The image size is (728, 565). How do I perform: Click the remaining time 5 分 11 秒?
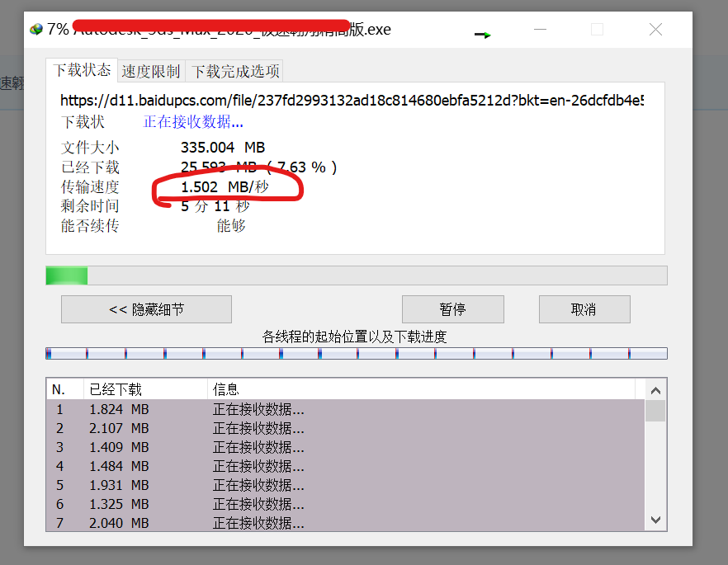[215, 206]
